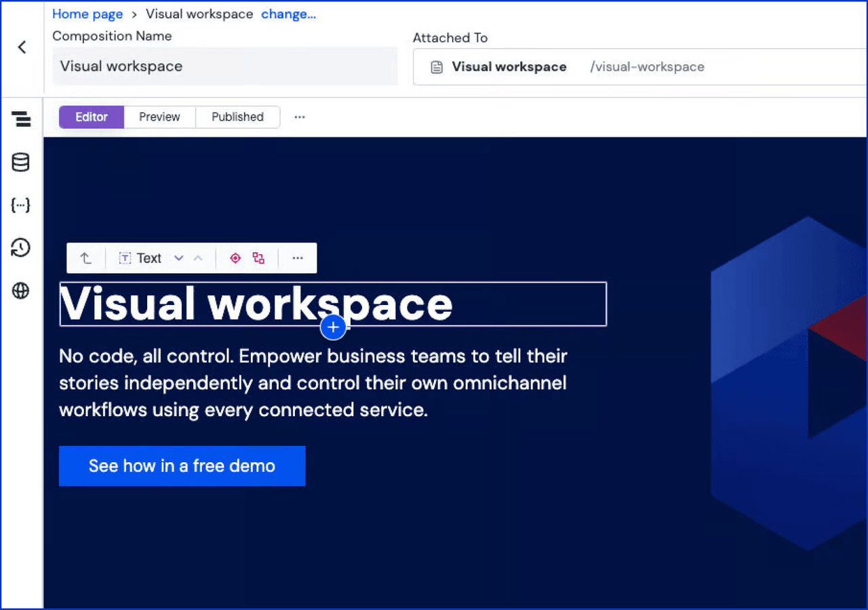Viewport: 868px width, 610px height.
Task: Click the pink target icon in the Text toolbar
Action: tap(235, 258)
